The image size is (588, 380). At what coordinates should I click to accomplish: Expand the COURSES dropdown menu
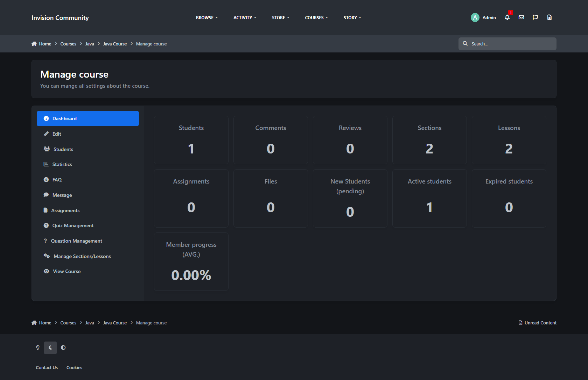click(x=316, y=17)
